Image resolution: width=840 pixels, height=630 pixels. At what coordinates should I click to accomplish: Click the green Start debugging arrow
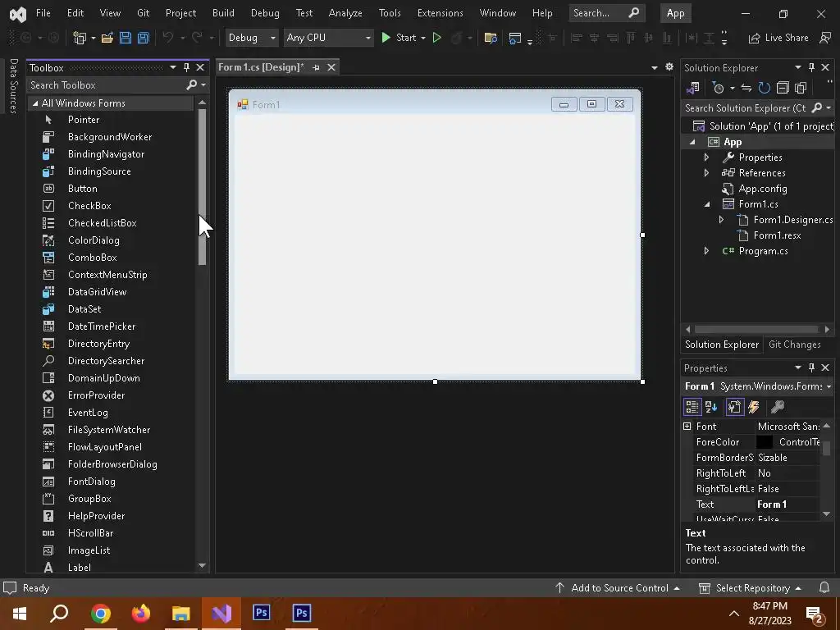[386, 38]
